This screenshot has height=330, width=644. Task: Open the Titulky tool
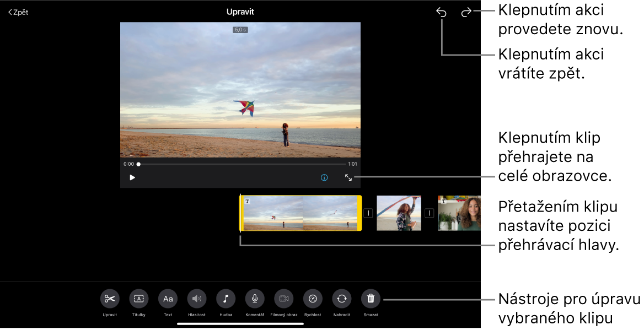(139, 299)
